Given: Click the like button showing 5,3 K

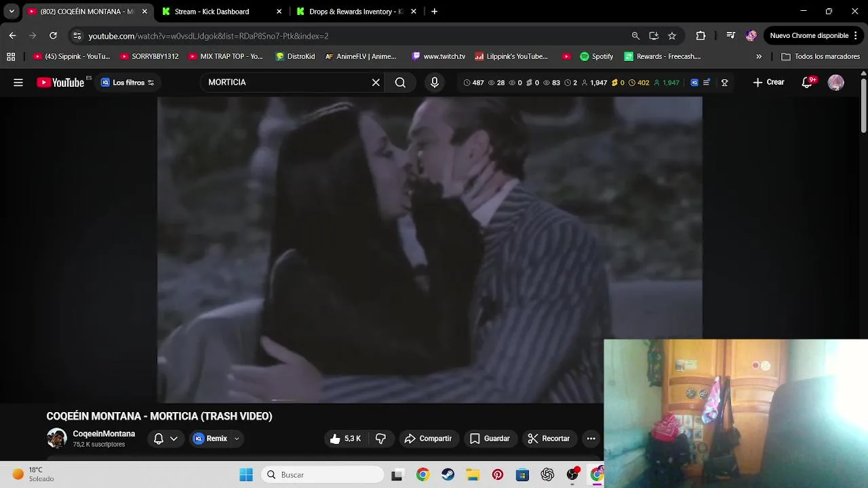Looking at the screenshot, I should (345, 439).
